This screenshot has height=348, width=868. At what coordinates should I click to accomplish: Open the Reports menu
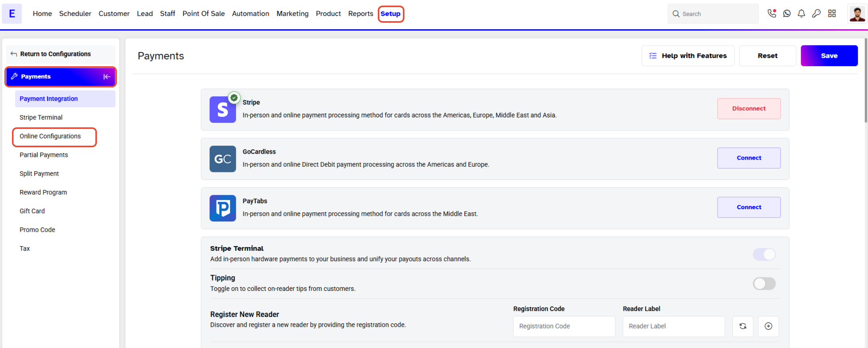click(361, 14)
